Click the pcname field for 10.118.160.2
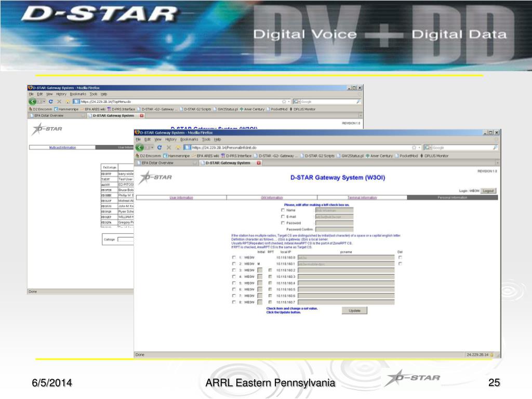Image resolution: width=532 pixels, height=399 pixels. click(346, 270)
